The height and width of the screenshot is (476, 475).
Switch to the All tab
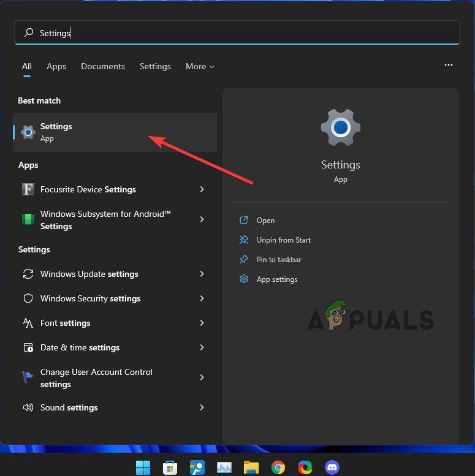click(x=27, y=66)
